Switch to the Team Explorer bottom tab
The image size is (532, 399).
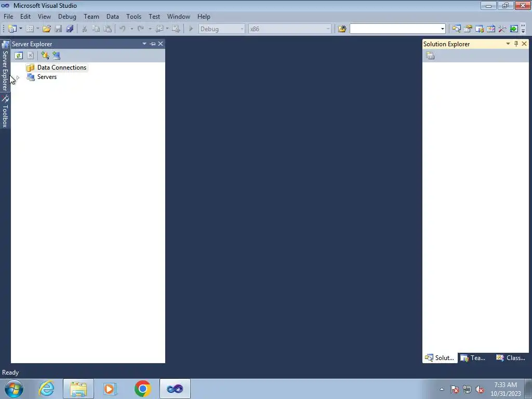pyautogui.click(x=473, y=358)
